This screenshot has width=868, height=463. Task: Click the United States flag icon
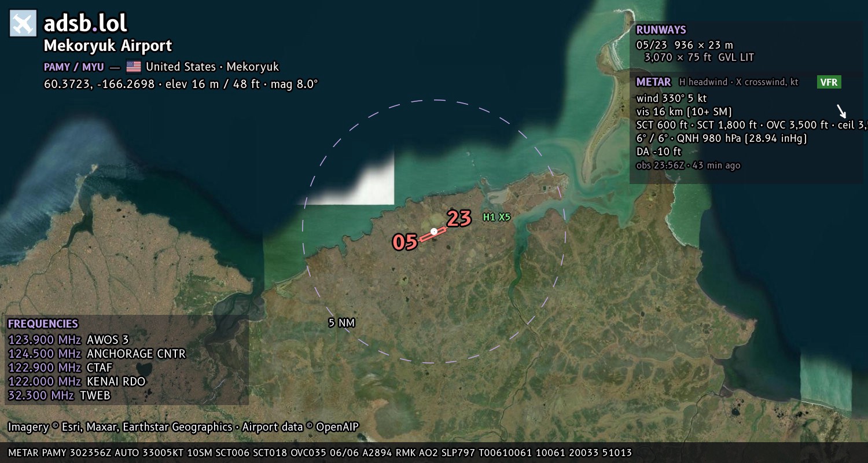[x=134, y=67]
